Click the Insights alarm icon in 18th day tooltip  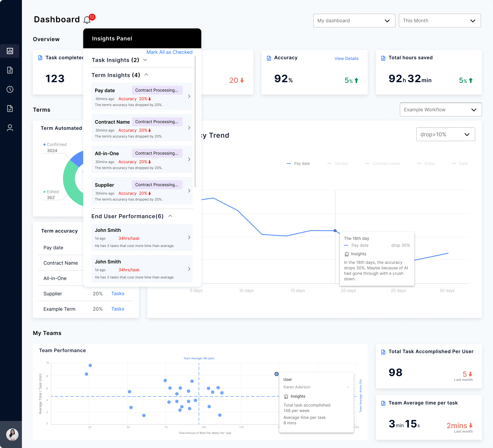pyautogui.click(x=346, y=254)
